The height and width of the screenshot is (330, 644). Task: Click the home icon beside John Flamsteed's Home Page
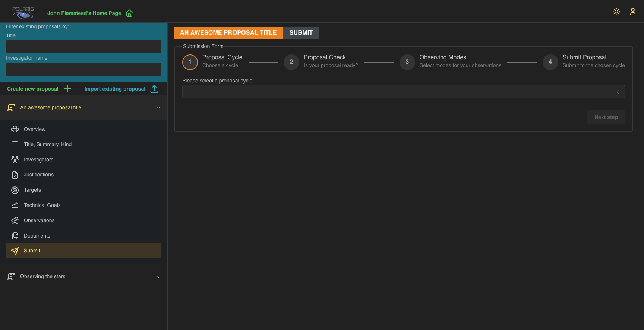[x=129, y=13]
